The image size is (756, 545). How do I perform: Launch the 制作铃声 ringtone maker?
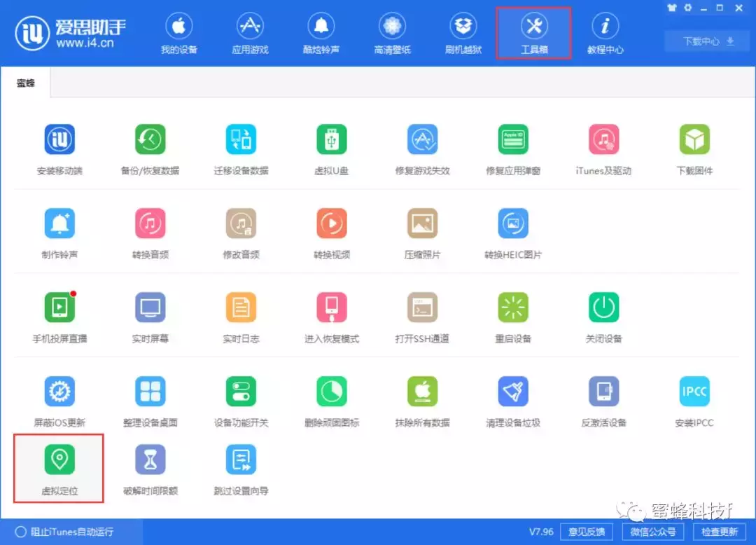pos(59,224)
